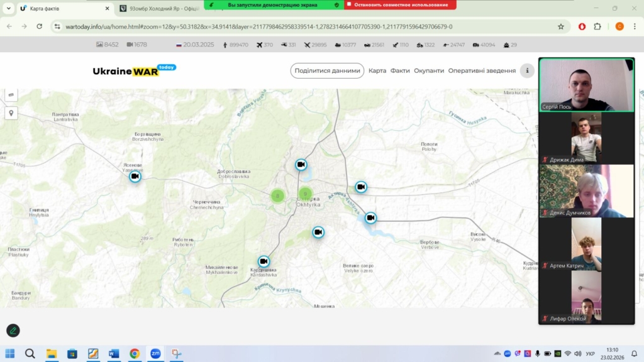Click the Поділитися данними button

pyautogui.click(x=327, y=71)
